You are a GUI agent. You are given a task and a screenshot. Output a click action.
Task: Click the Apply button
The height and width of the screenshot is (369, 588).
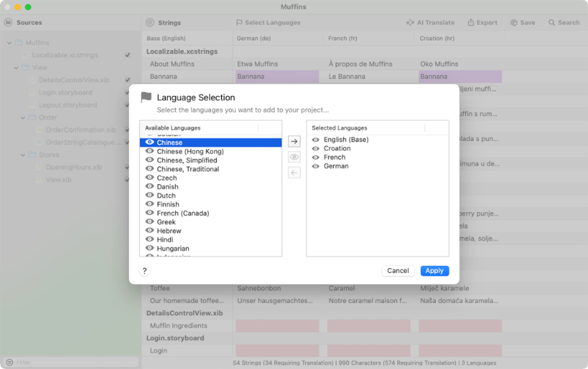435,271
